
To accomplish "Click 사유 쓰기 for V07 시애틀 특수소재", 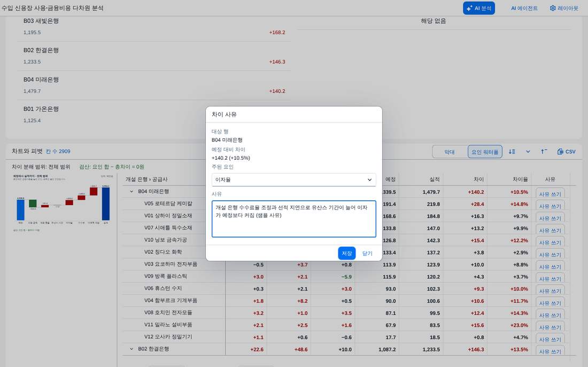I will (550, 230).
